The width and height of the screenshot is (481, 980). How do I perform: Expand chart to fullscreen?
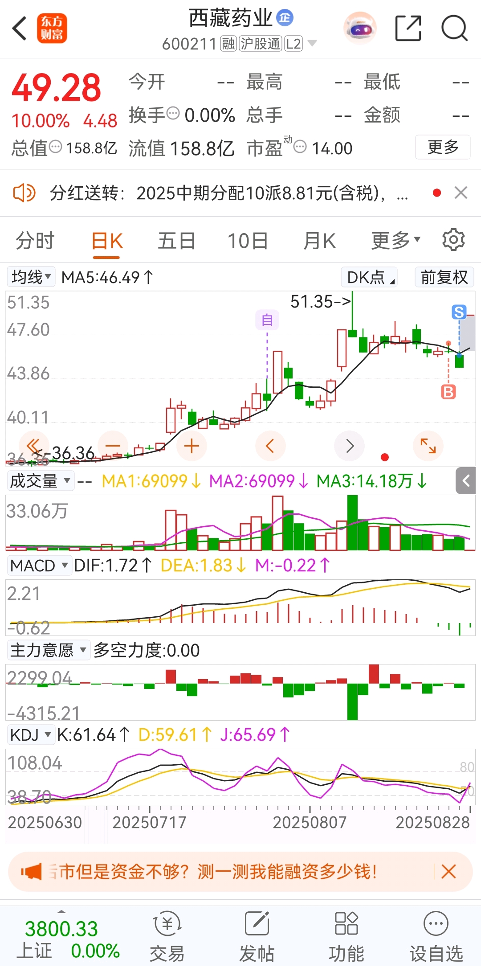[428, 446]
